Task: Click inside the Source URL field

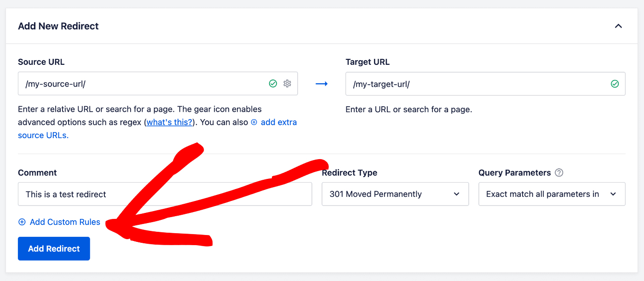Action: 138,83
